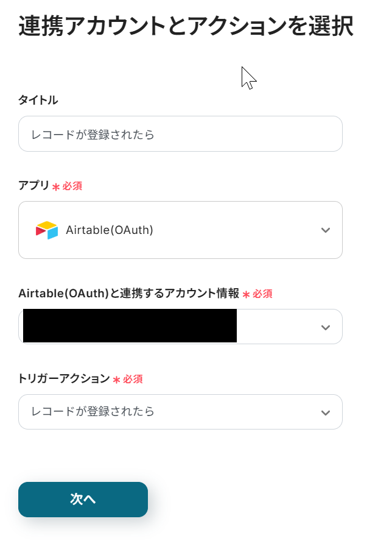
Task: Click the selected value text in トリガーアクション dropdown
Action: click(x=93, y=412)
